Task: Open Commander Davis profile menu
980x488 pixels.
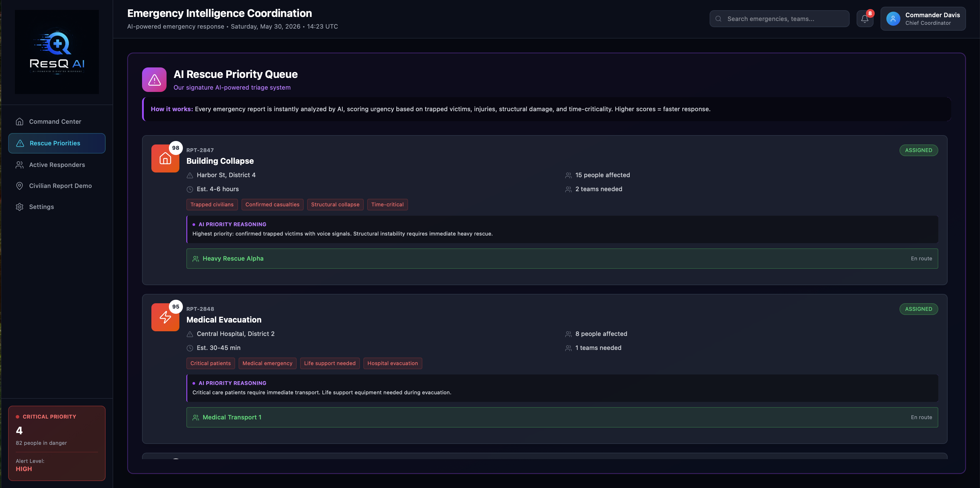Action: (x=923, y=19)
